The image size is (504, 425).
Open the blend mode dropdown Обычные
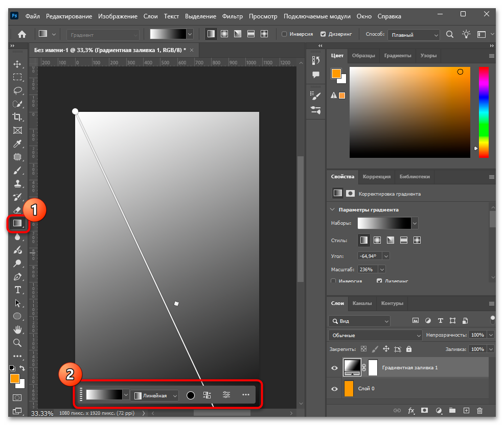point(375,336)
